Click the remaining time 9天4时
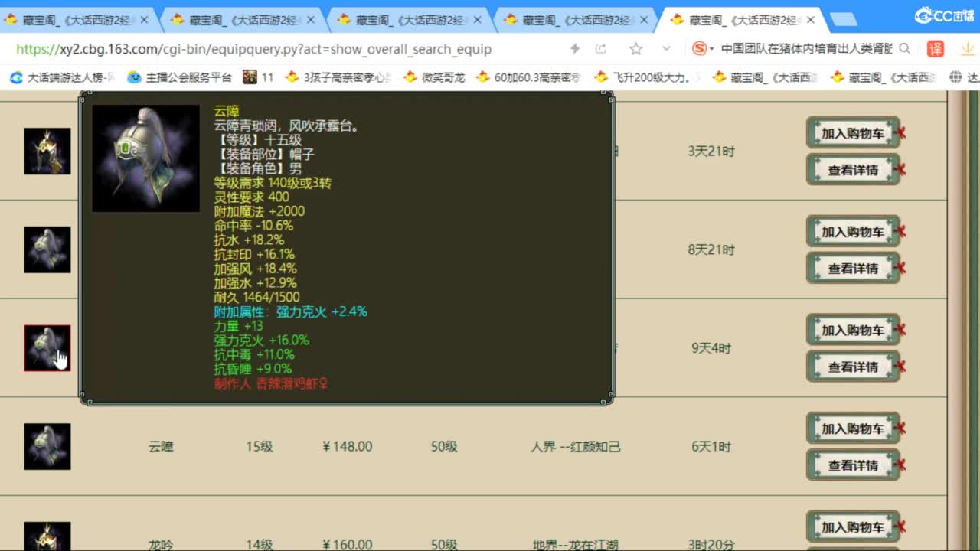The width and height of the screenshot is (980, 551). (x=711, y=348)
